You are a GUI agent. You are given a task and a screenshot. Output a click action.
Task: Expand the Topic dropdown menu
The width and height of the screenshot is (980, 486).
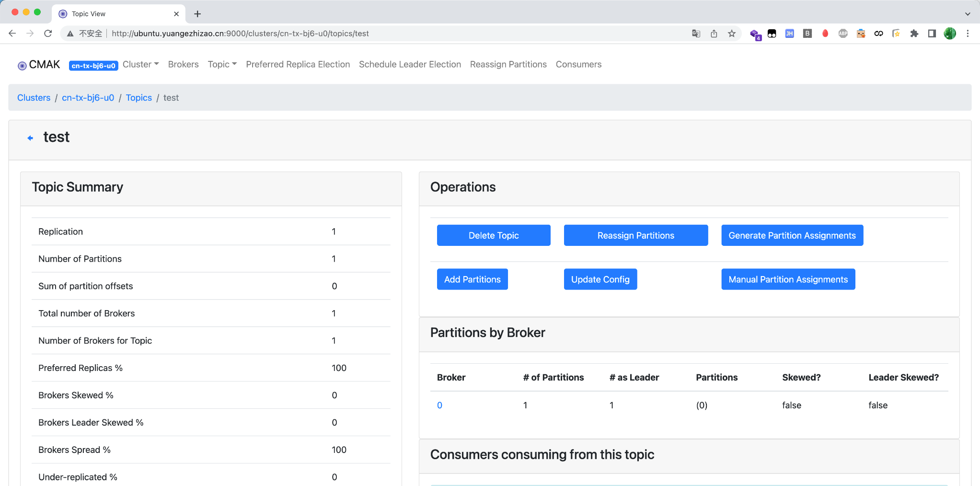point(222,64)
